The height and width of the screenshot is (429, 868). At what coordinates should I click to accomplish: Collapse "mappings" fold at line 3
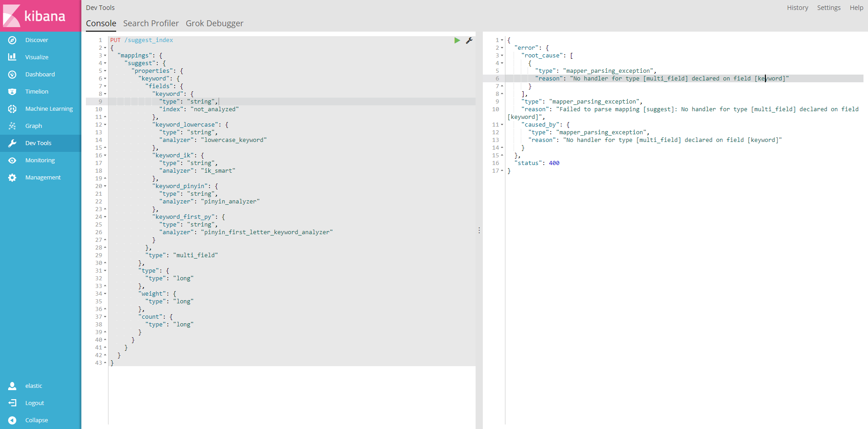pos(105,56)
